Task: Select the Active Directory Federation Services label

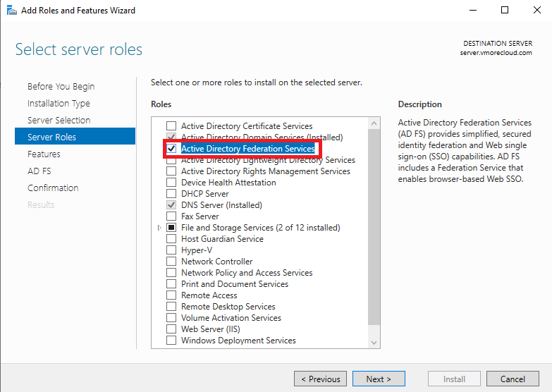Action: 248,148
